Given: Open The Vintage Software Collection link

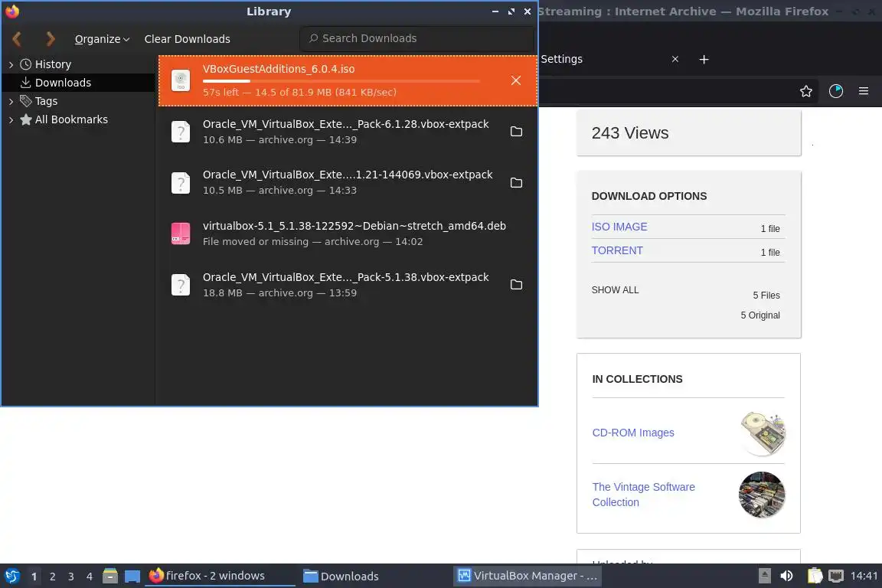Looking at the screenshot, I should coord(643,495).
